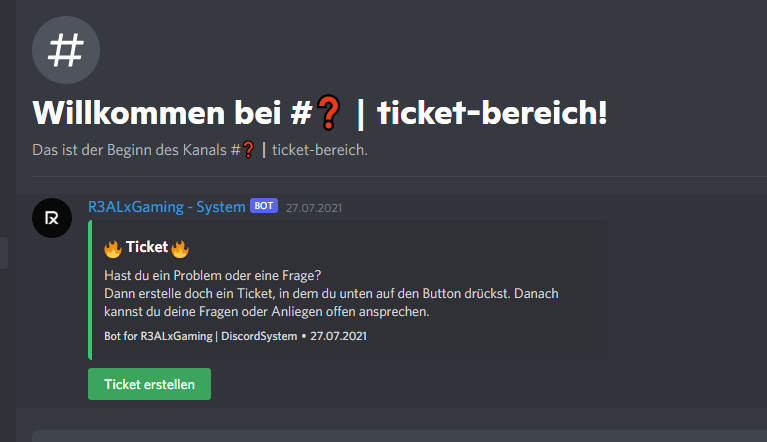Click the small question mark emoji in subtitle

(x=249, y=150)
